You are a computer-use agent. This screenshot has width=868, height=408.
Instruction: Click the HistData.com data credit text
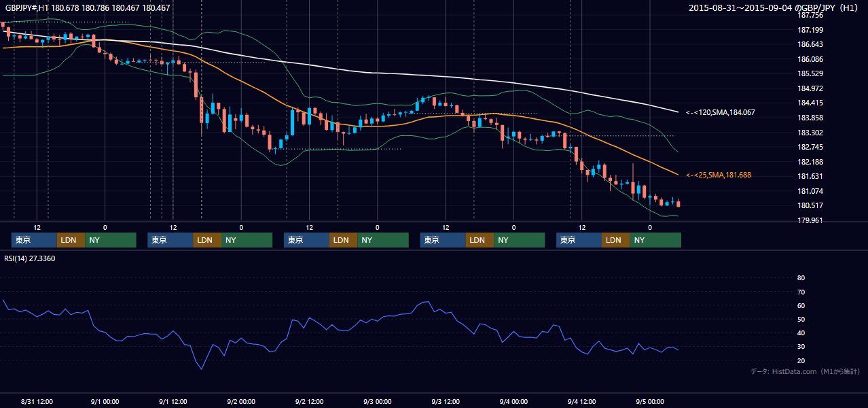pos(806,371)
